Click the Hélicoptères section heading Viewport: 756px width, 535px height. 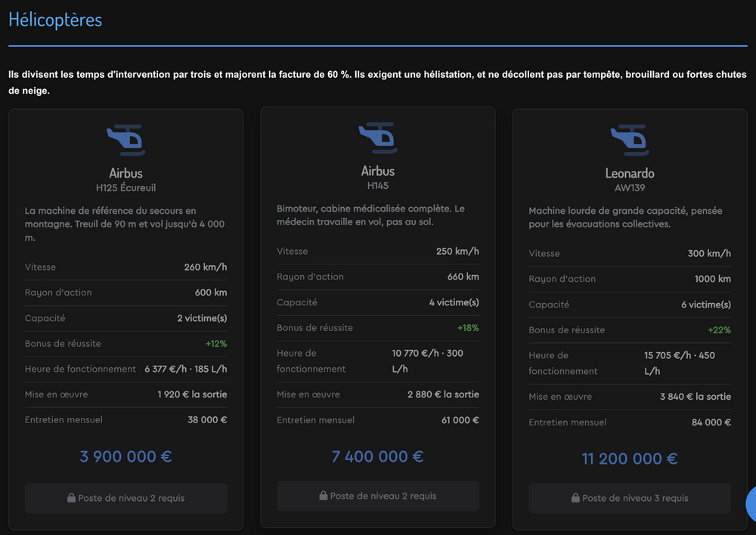55,20
